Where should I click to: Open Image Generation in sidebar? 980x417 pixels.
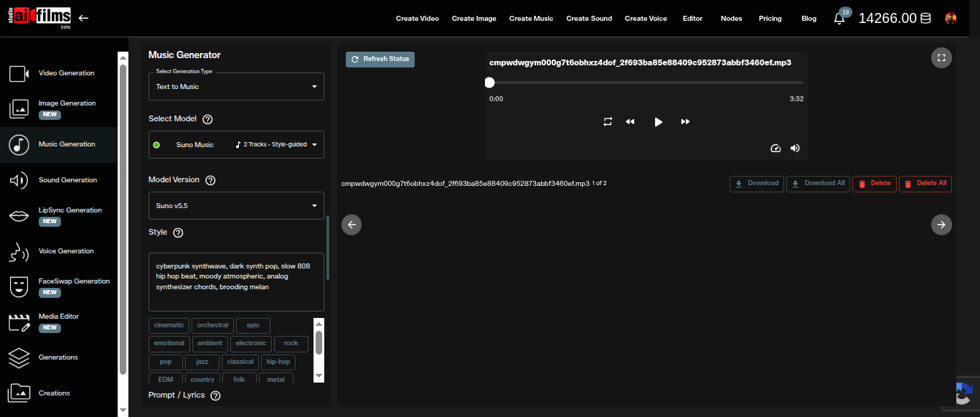click(x=59, y=108)
